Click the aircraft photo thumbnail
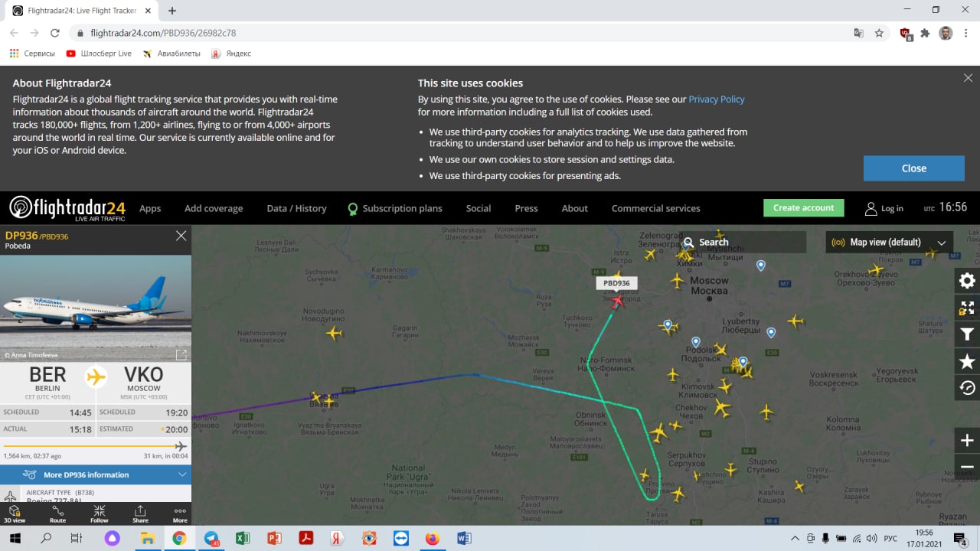980x551 pixels. 96,309
